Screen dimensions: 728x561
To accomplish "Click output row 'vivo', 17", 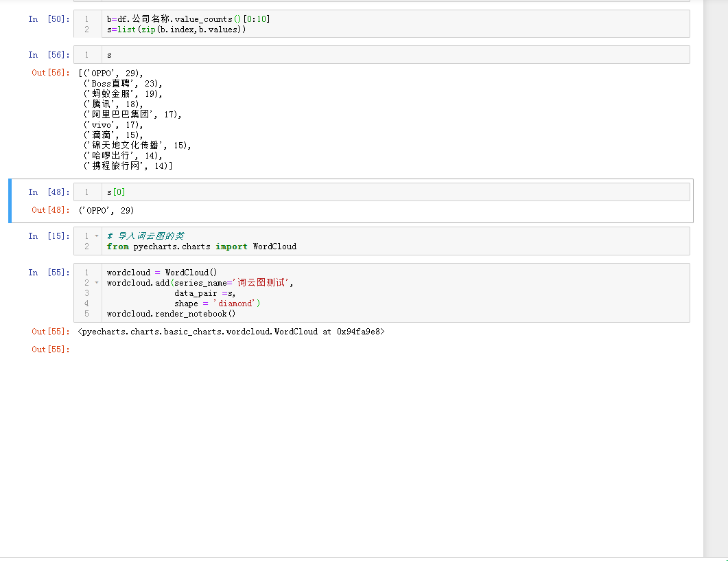I will pyautogui.click(x=113, y=124).
